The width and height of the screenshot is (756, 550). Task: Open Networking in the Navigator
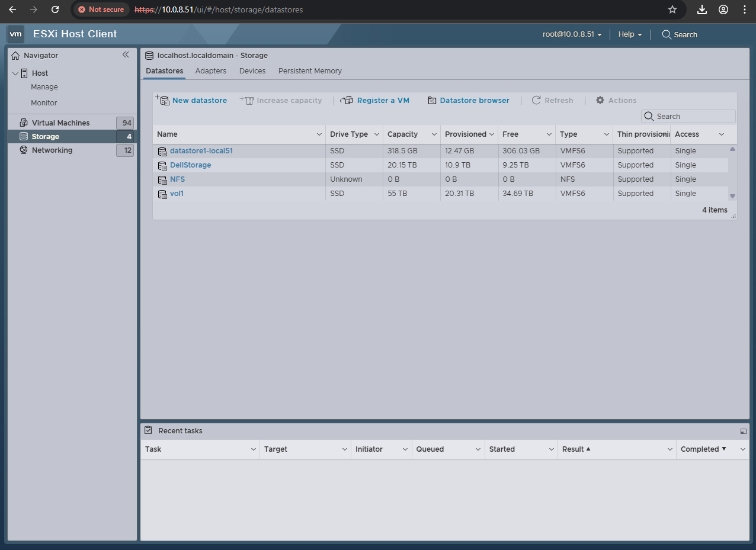(x=52, y=150)
